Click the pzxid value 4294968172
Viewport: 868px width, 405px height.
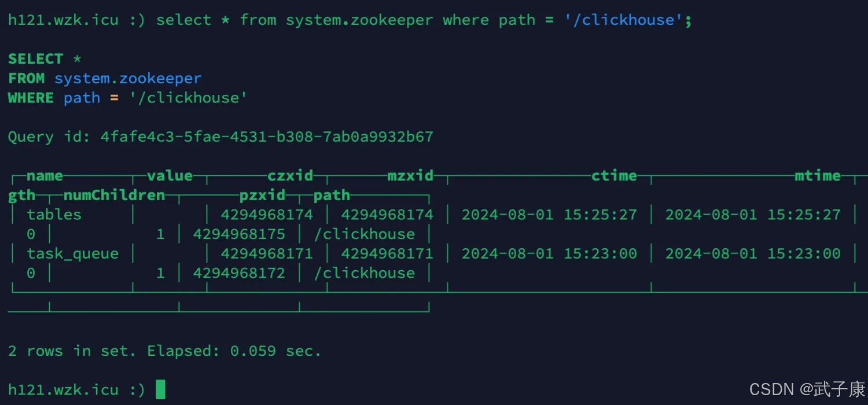(x=239, y=273)
